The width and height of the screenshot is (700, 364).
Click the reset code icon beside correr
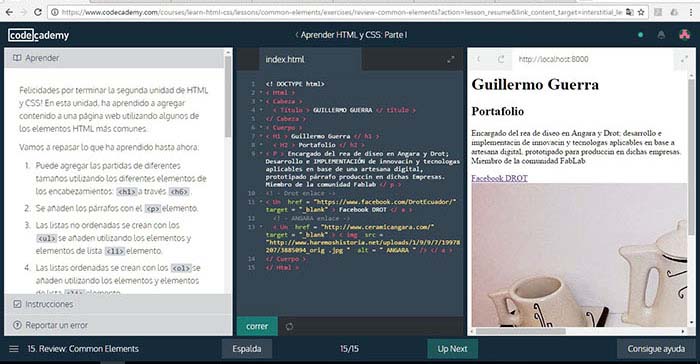click(x=289, y=326)
